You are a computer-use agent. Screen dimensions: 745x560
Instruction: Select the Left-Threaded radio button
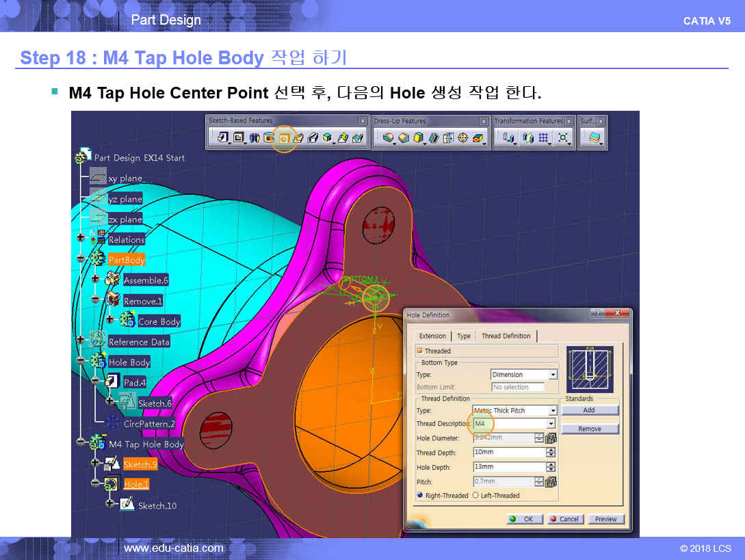tap(475, 495)
